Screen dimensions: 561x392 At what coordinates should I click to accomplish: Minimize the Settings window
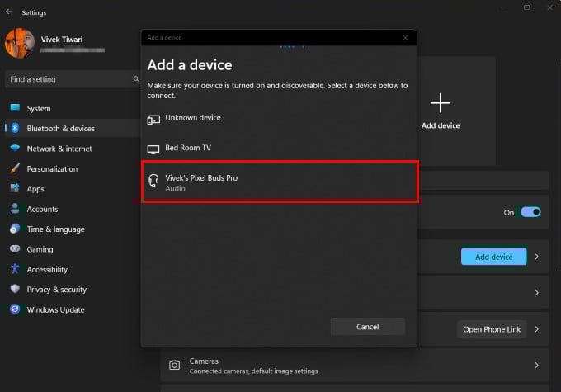click(x=504, y=7)
